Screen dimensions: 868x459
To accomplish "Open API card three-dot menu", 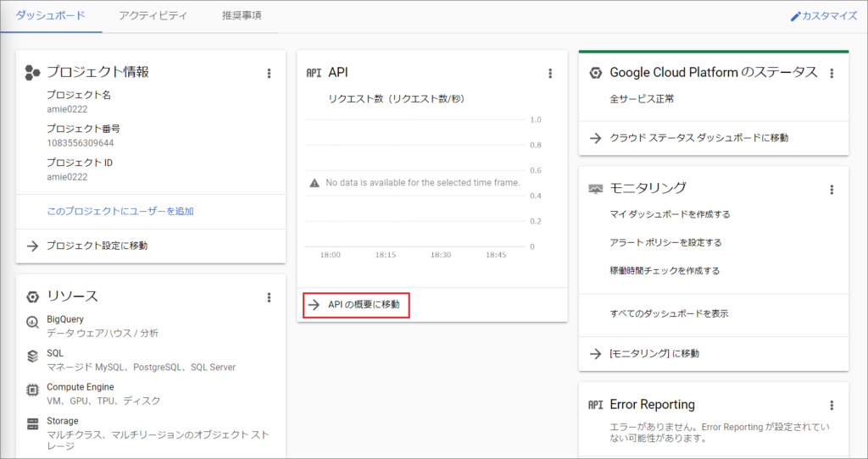I will click(550, 73).
